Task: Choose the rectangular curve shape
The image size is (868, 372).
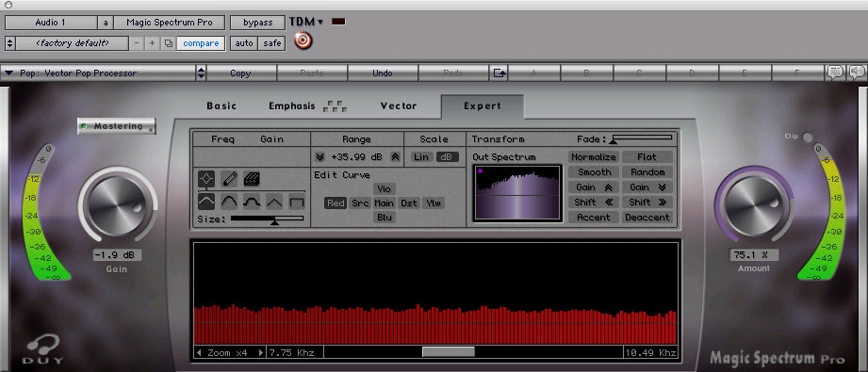Action: click(x=297, y=202)
